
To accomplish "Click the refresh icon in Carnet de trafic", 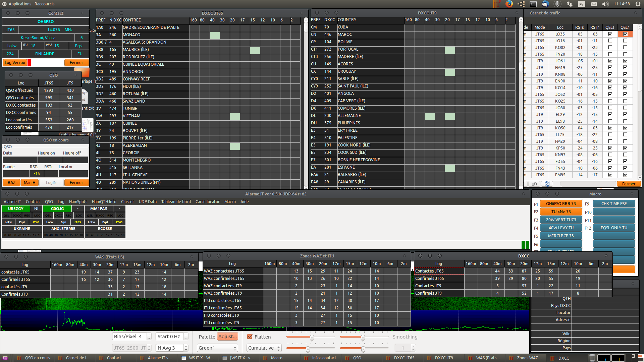I will tap(547, 184).
